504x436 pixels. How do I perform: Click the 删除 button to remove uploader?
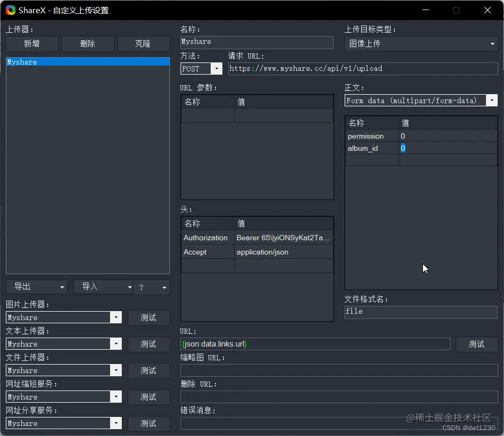pyautogui.click(x=88, y=44)
